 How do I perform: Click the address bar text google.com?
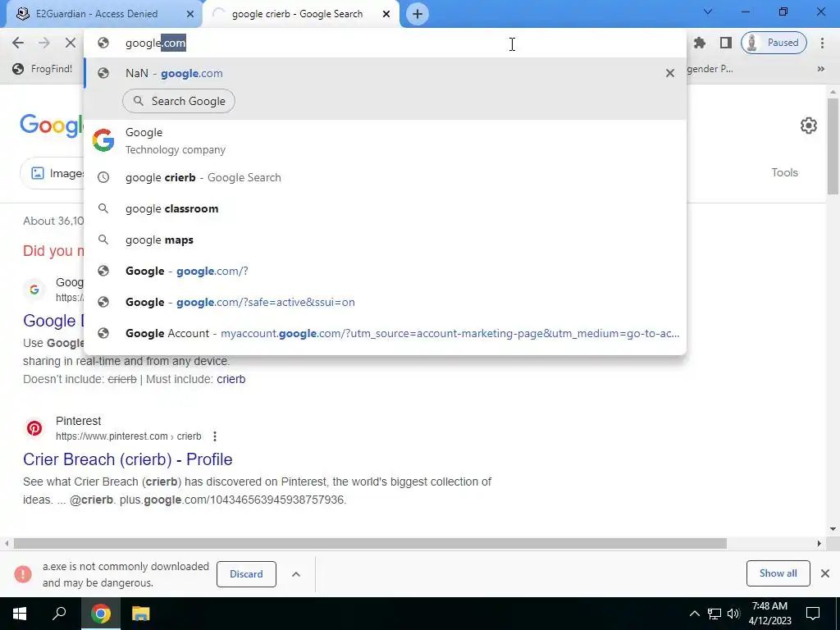155,43
